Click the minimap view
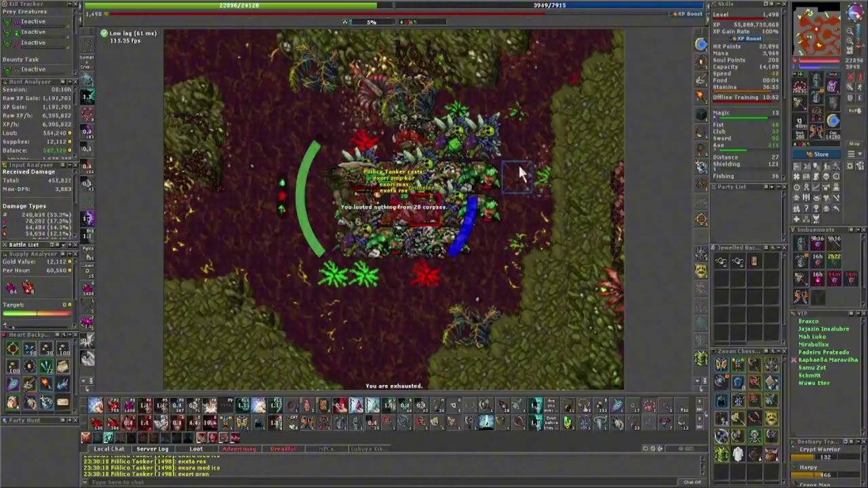This screenshot has height=488, width=868. pyautogui.click(x=817, y=29)
